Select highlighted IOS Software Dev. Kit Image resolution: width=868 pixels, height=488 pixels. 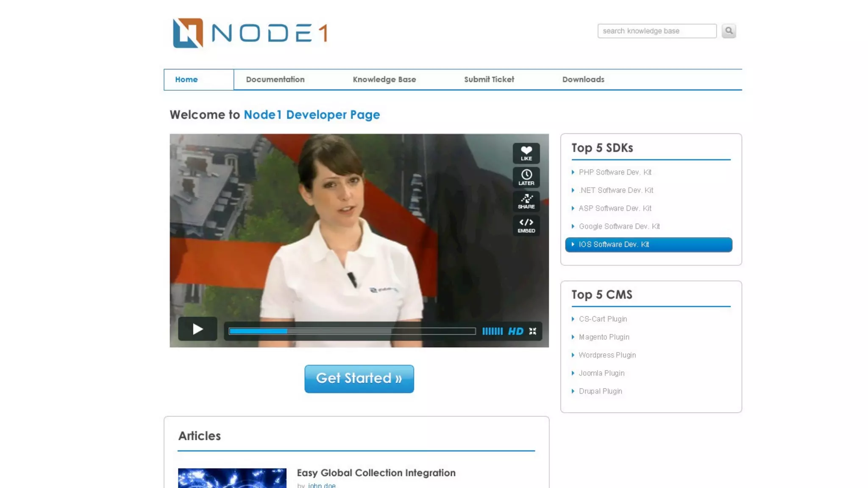[x=648, y=245]
